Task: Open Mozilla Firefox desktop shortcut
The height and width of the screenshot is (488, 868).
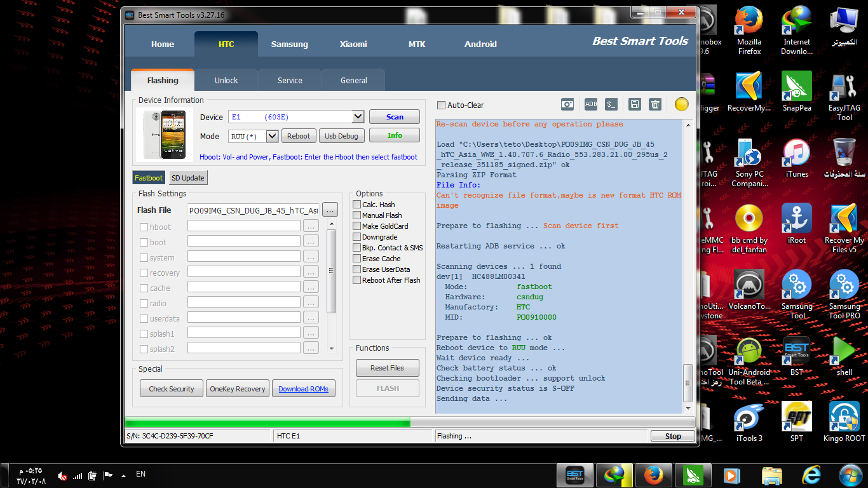Action: (749, 30)
